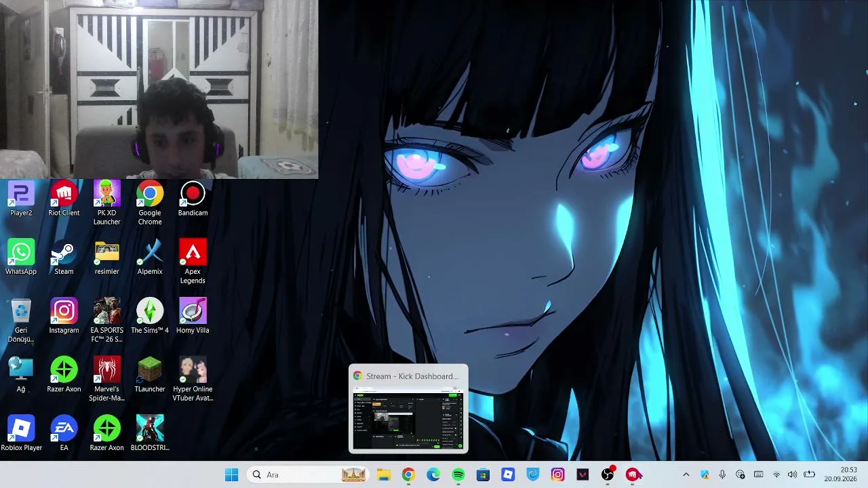This screenshot has height=488, width=868.
Task: Open Instagram from the taskbar
Action: point(558,474)
